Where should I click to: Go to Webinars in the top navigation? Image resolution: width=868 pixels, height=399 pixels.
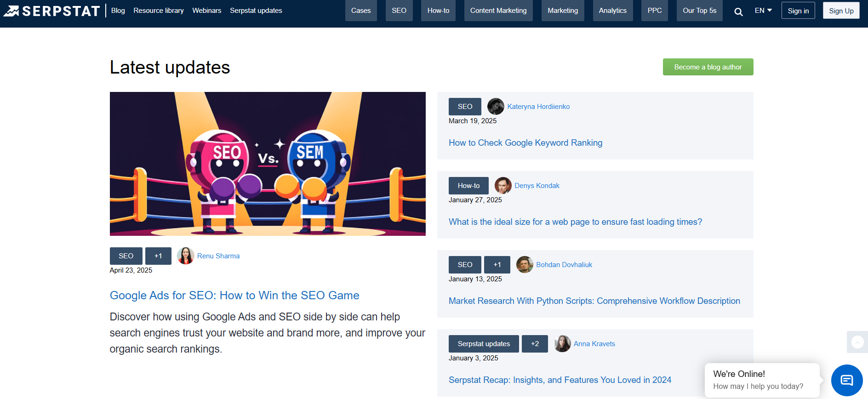[x=207, y=11]
